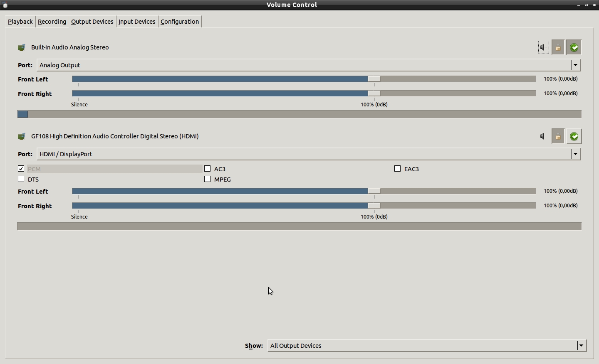Mute the Built-in Audio Analog Stereo output
The width and height of the screenshot is (599, 364).
(543, 48)
